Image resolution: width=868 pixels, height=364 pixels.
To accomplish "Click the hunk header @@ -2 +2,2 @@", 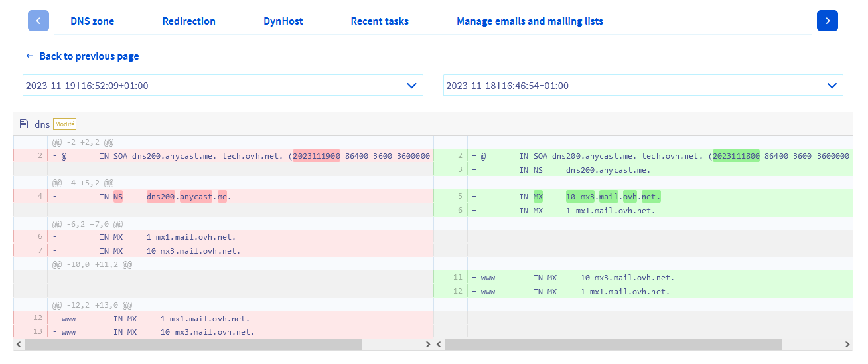I will click(x=83, y=142).
